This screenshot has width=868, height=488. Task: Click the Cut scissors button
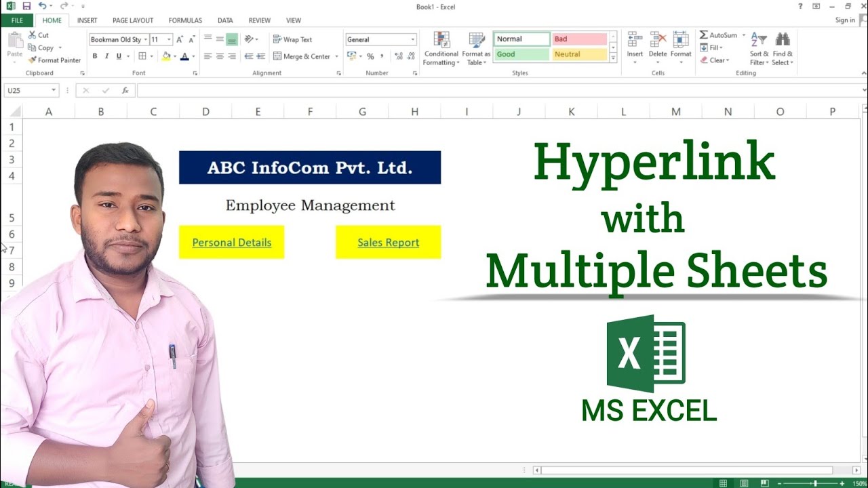point(39,35)
